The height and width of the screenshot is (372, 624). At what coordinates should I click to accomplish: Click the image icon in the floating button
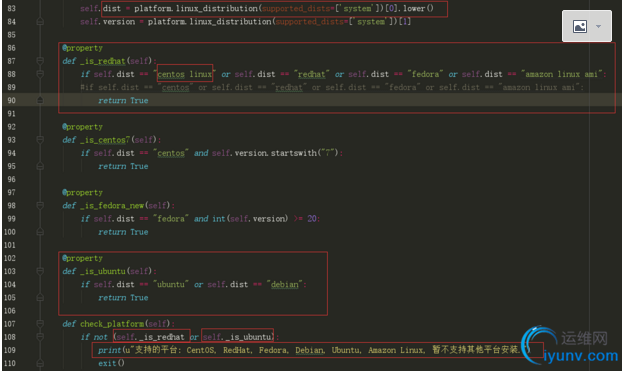pyautogui.click(x=580, y=27)
